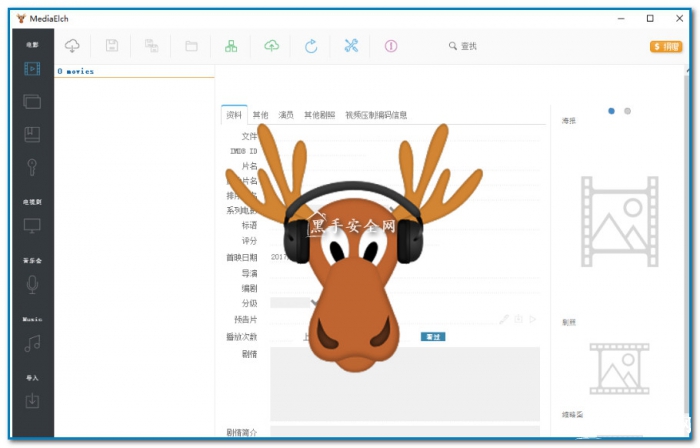
Task: Click the '海报' poster heading text
Action: [x=569, y=121]
